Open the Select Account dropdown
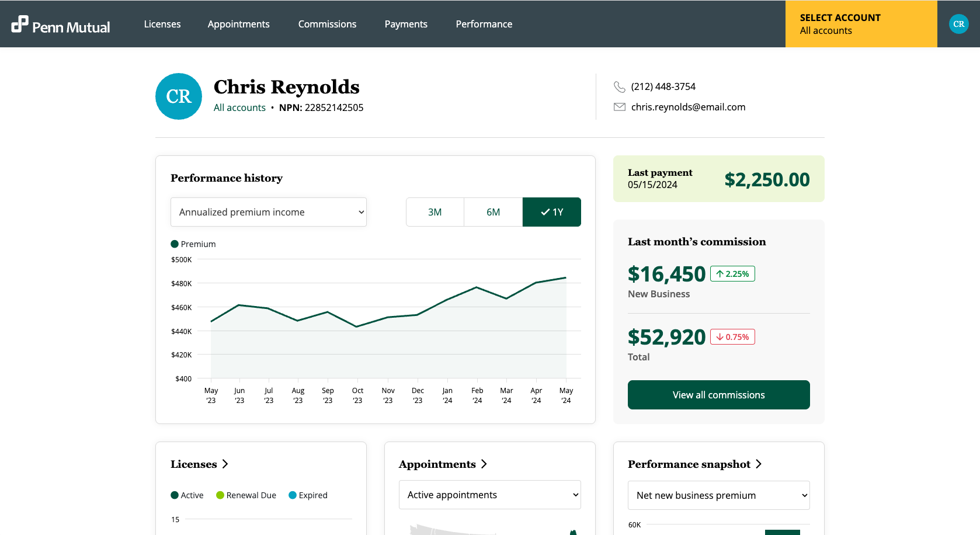This screenshot has width=980, height=535. (861, 24)
